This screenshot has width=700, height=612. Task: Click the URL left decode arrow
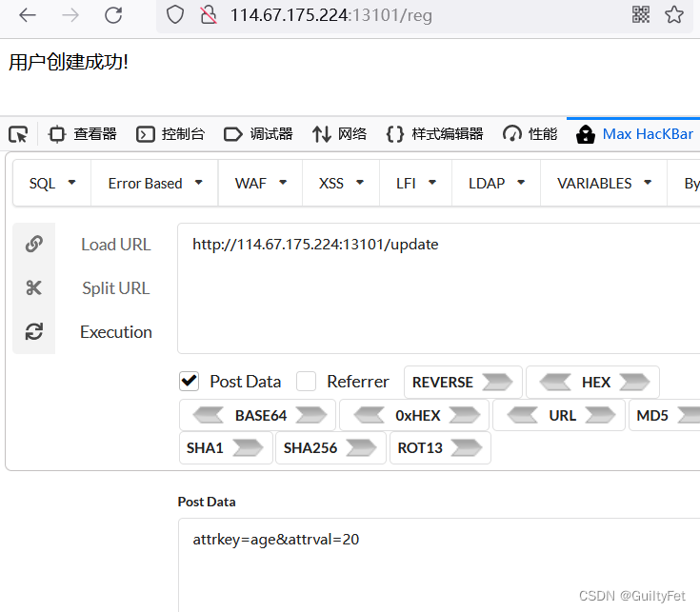click(x=522, y=415)
